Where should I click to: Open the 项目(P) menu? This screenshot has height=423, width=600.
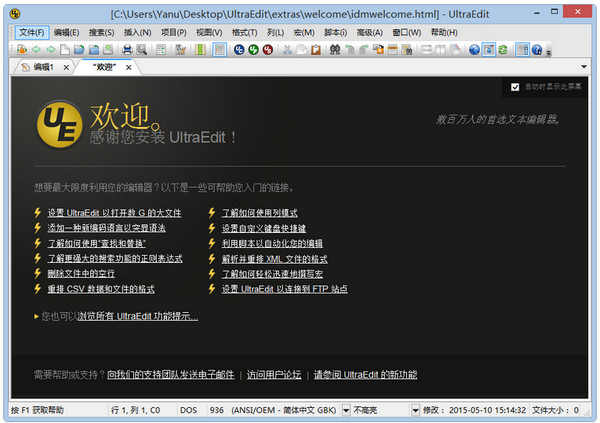(173, 33)
